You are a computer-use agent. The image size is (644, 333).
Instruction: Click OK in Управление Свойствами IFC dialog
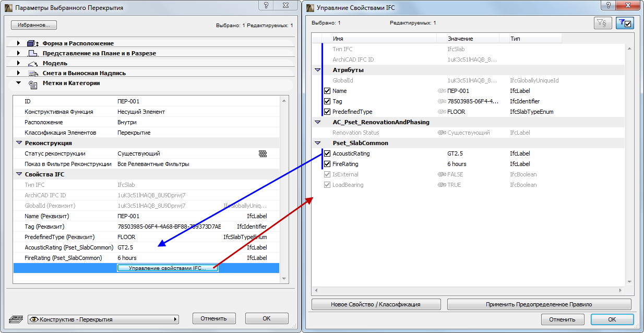(612, 319)
